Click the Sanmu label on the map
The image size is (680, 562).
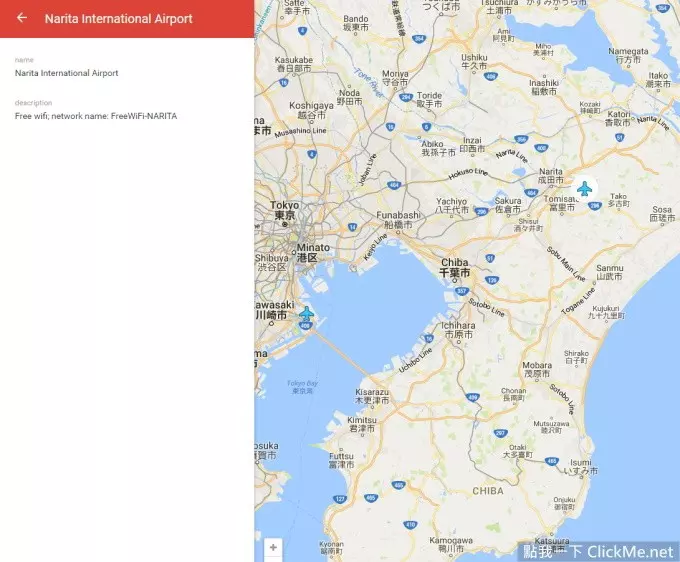pos(609,272)
